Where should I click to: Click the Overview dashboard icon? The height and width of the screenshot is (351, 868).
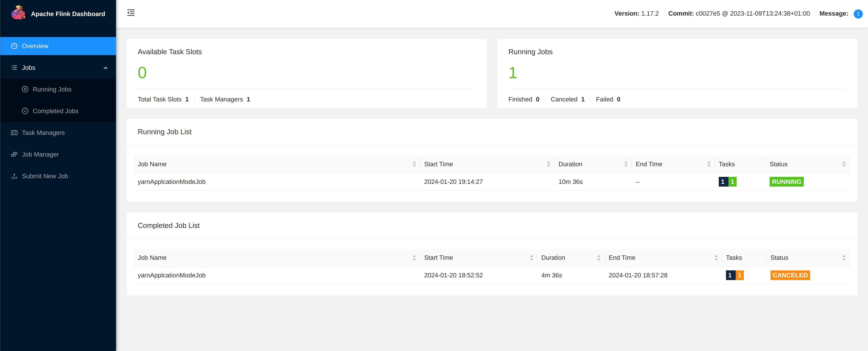click(x=14, y=46)
